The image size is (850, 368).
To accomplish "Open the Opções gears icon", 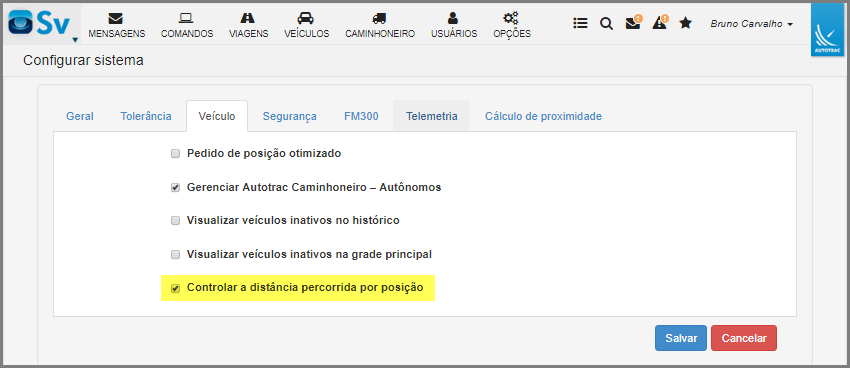I will click(511, 18).
